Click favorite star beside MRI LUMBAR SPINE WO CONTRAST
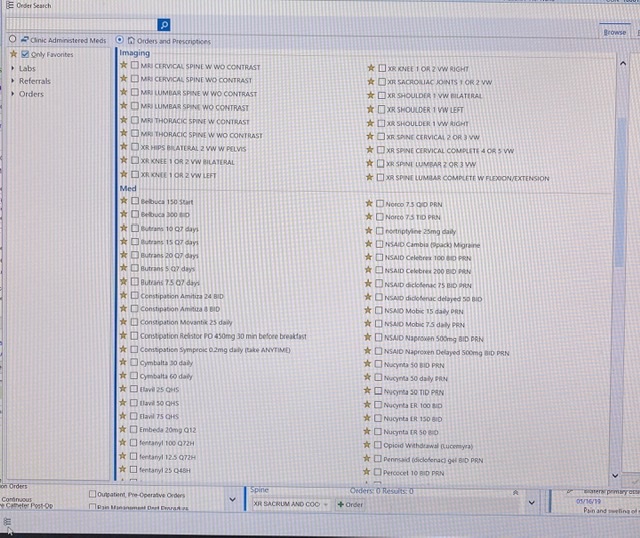Image resolution: width=640 pixels, height=538 pixels. point(124,106)
